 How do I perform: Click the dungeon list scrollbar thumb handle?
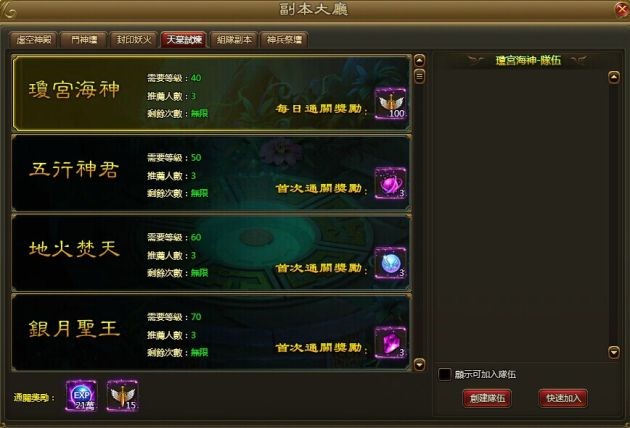click(x=419, y=76)
